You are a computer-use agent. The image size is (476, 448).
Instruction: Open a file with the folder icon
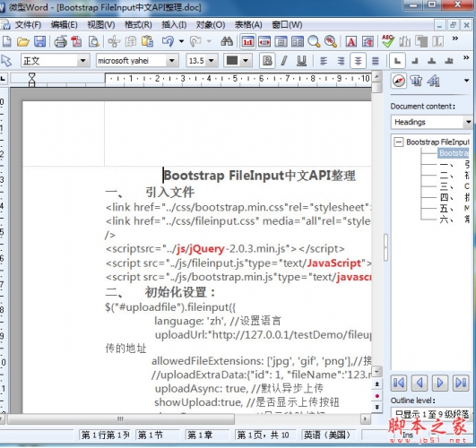click(22, 41)
